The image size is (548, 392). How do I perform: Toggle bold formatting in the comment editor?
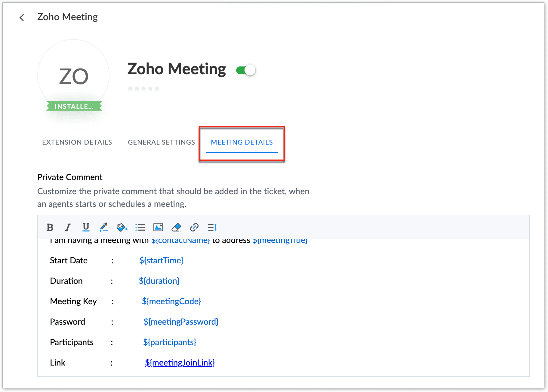(x=50, y=227)
